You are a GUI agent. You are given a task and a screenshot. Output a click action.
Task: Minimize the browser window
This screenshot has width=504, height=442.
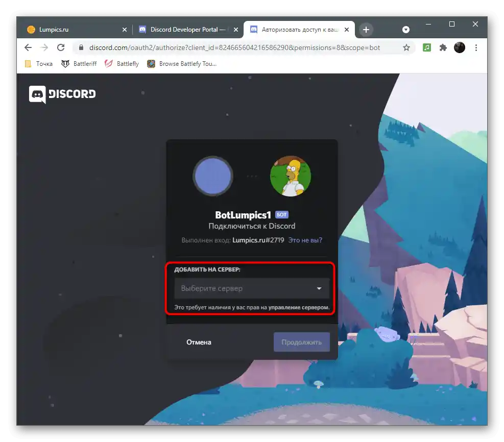[428, 24]
